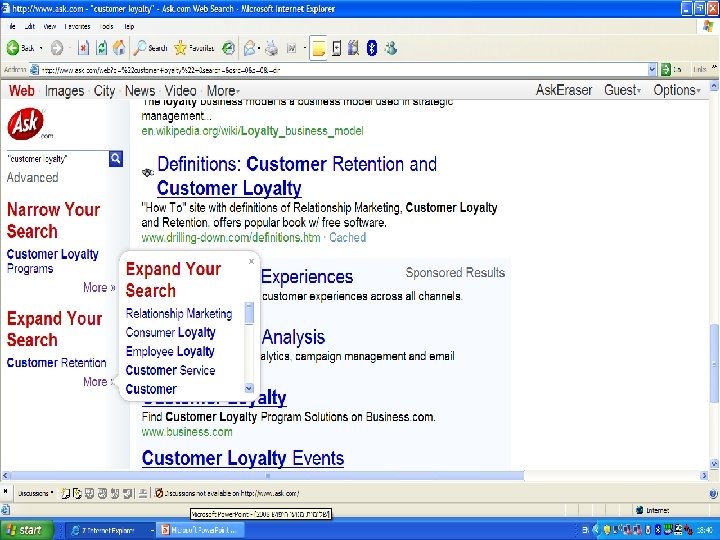The height and width of the screenshot is (540, 720).
Task: Open the View menu
Action: pos(50,26)
